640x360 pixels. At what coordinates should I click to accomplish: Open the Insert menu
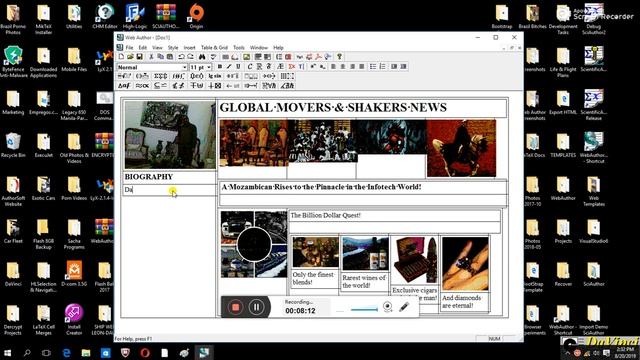click(189, 48)
